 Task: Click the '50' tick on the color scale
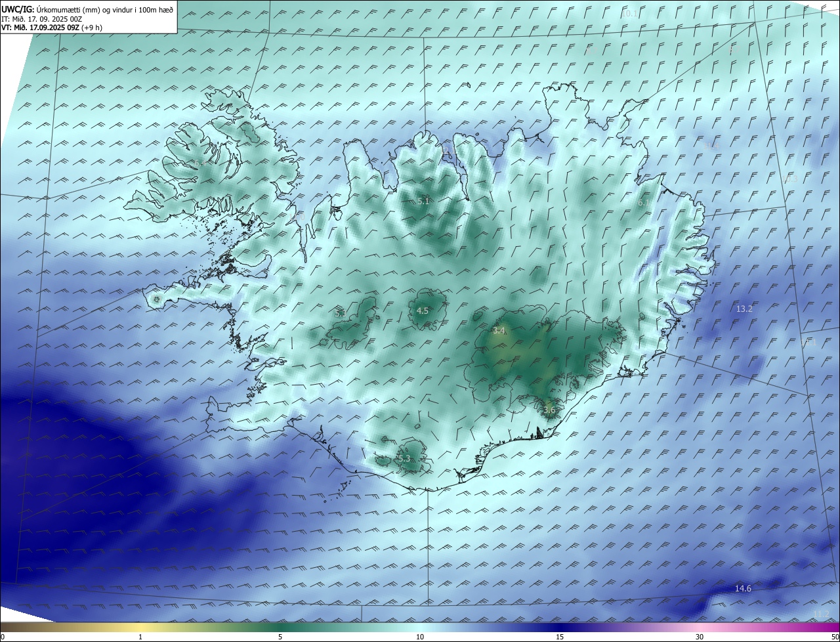coord(835,637)
